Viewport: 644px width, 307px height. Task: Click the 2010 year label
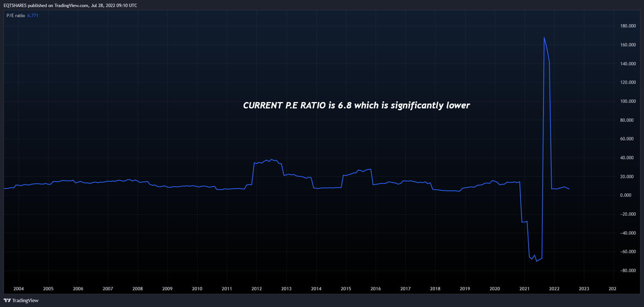coord(197,289)
